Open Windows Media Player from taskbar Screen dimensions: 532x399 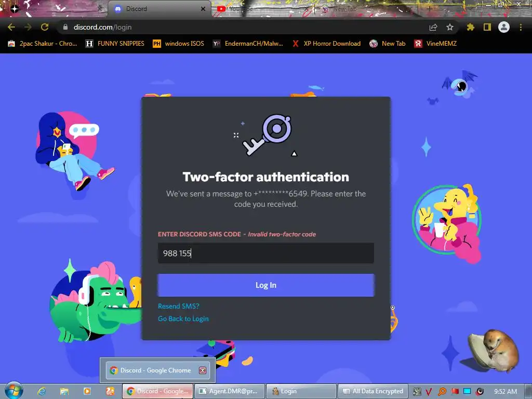(x=87, y=391)
